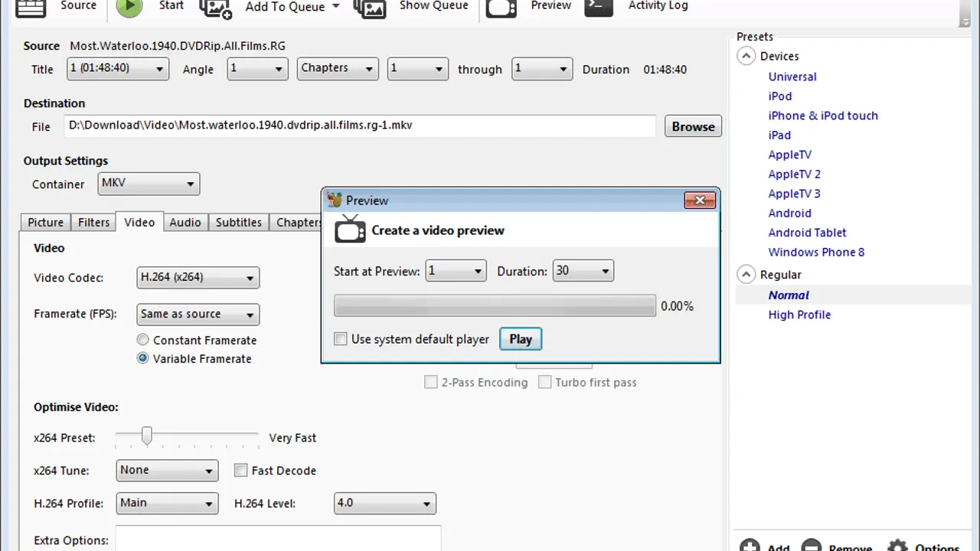This screenshot has width=980, height=551.
Task: Open the Subtitles tab
Action: point(238,223)
